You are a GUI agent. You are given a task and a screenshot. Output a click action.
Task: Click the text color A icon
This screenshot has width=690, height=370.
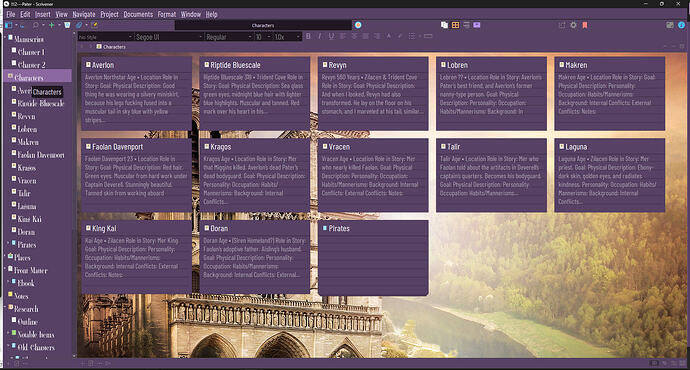(389, 36)
